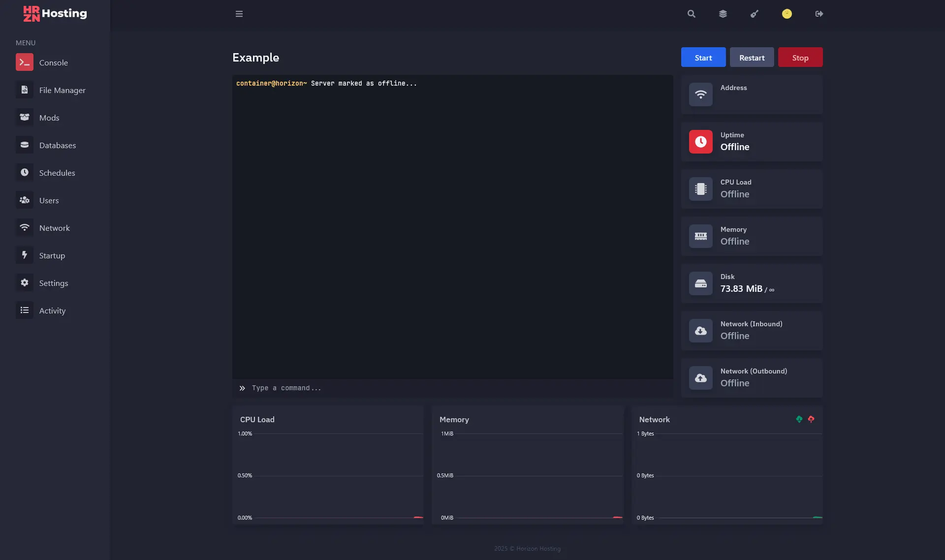The image size is (945, 560).
Task: Open Network settings in sidebar
Action: [x=54, y=228]
